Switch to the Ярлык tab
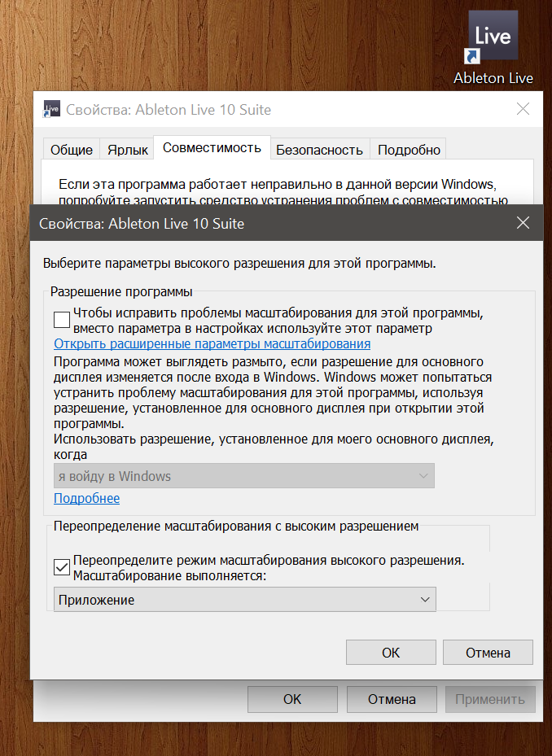Image resolution: width=552 pixels, height=756 pixels. click(127, 150)
